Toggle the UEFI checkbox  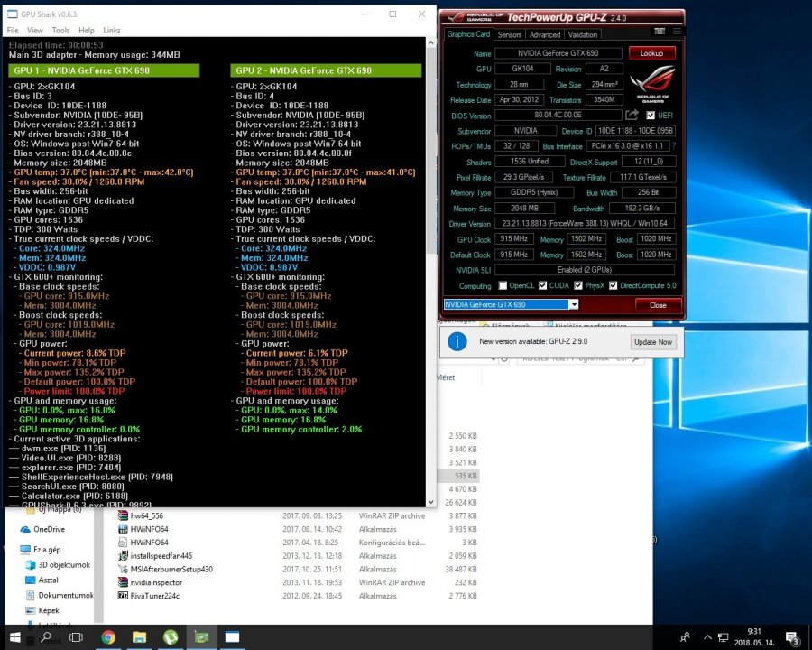(651, 115)
